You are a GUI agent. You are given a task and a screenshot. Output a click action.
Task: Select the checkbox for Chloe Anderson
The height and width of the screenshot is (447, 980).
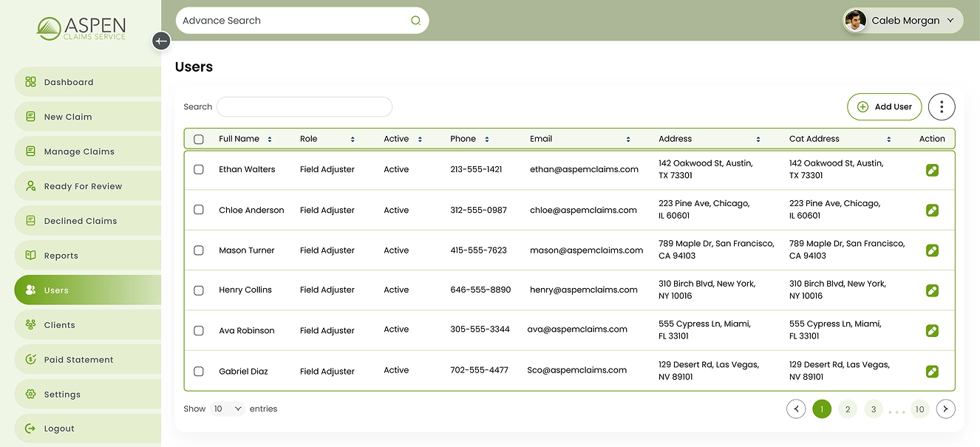coord(199,210)
